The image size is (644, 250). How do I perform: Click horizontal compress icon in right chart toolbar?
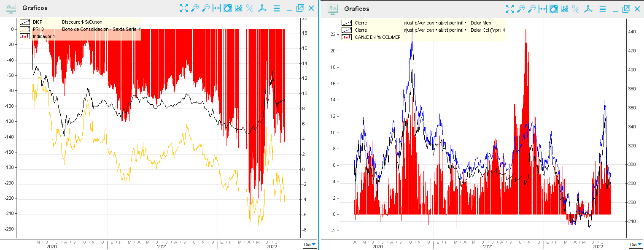pyautogui.click(x=543, y=8)
